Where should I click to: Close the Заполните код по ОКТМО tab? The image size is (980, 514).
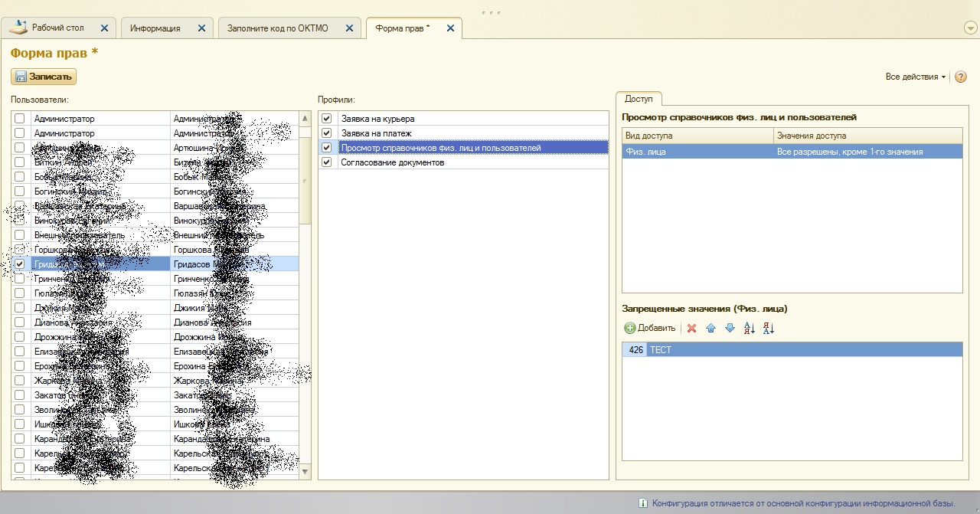tap(349, 28)
